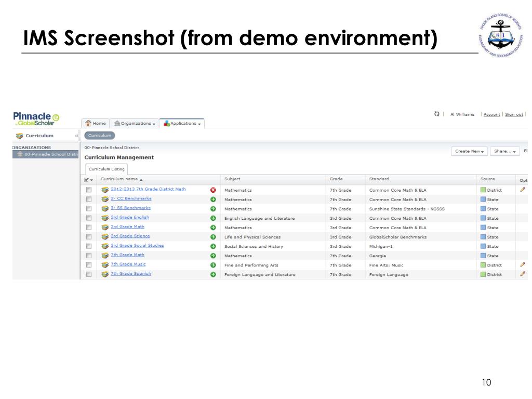Tick the checkbox for 7th Grade Music
Viewport: 532px width, 399px height.
(89, 264)
